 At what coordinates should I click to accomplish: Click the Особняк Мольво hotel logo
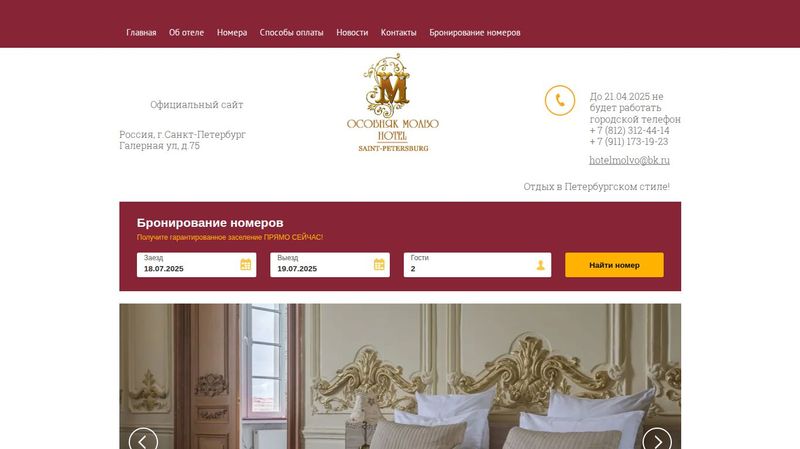point(392,103)
